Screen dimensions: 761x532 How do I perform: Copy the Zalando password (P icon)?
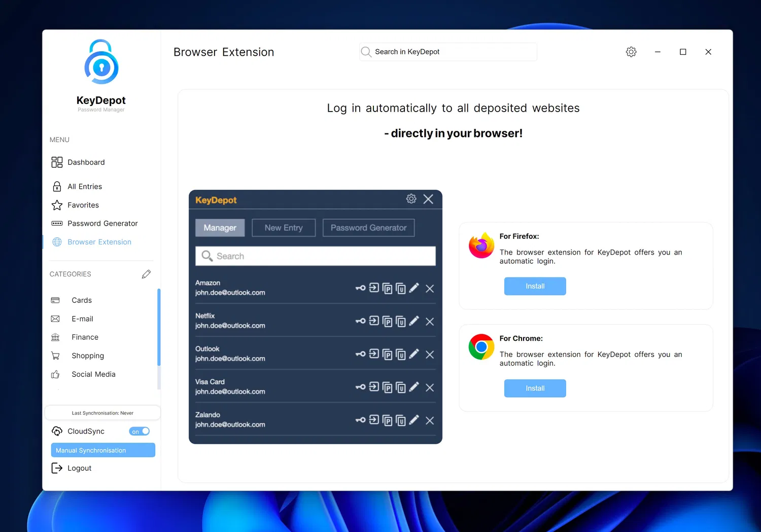pos(387,420)
